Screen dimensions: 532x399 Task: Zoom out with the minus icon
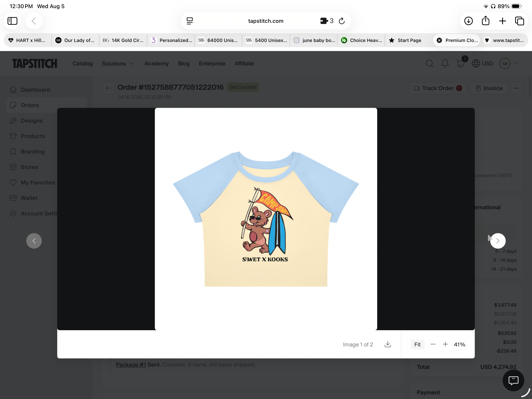pos(433,344)
